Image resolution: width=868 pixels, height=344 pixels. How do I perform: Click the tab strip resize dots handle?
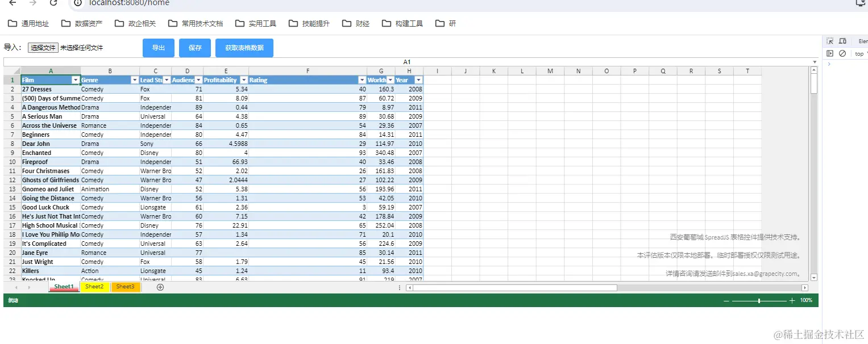[400, 288]
